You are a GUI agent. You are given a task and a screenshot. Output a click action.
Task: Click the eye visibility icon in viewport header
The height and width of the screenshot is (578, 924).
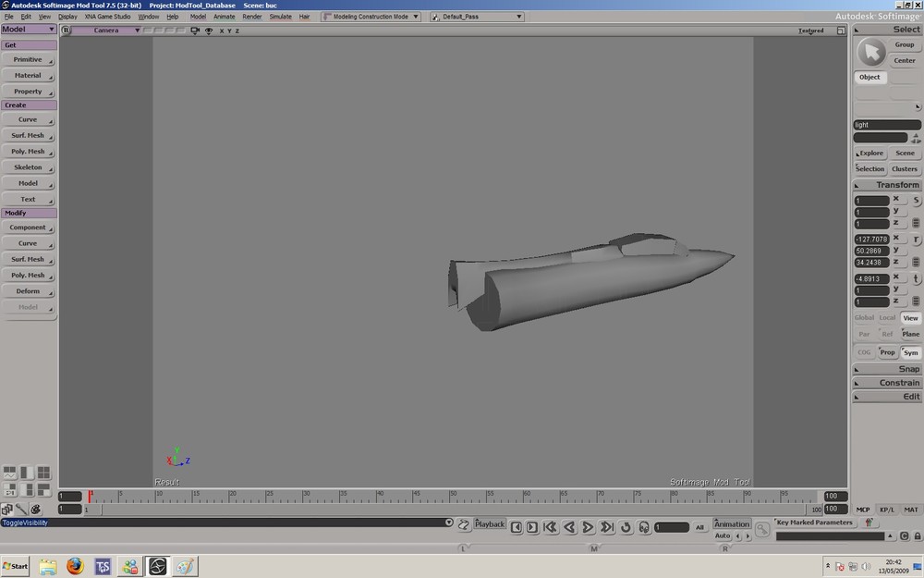tap(209, 31)
